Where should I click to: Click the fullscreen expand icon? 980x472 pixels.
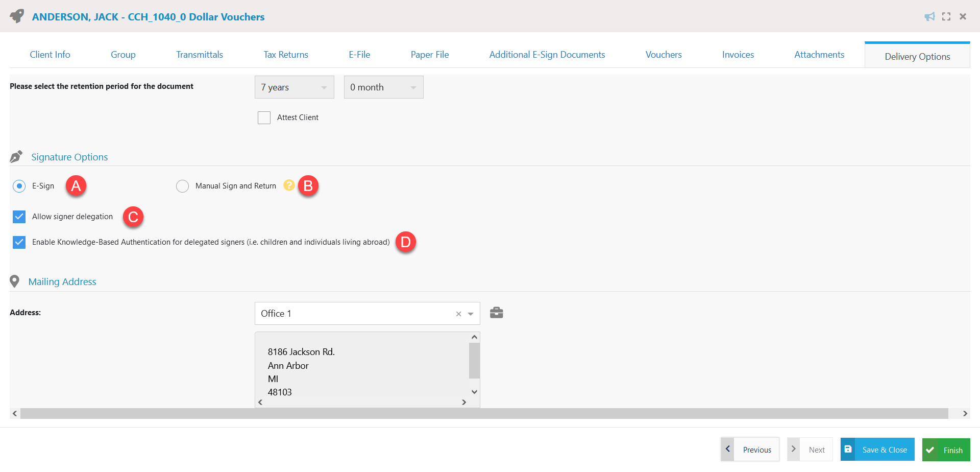[x=946, y=16]
